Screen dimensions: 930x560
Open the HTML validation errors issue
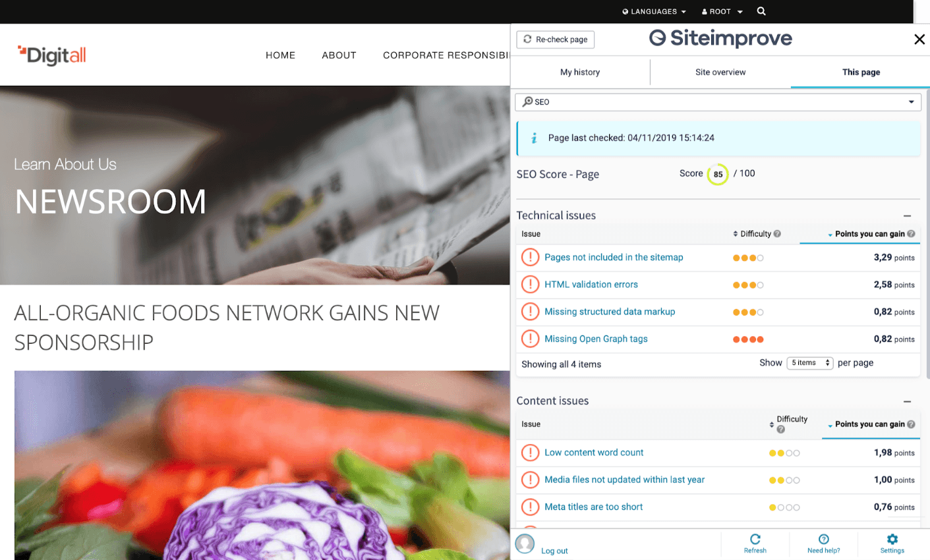[591, 285]
